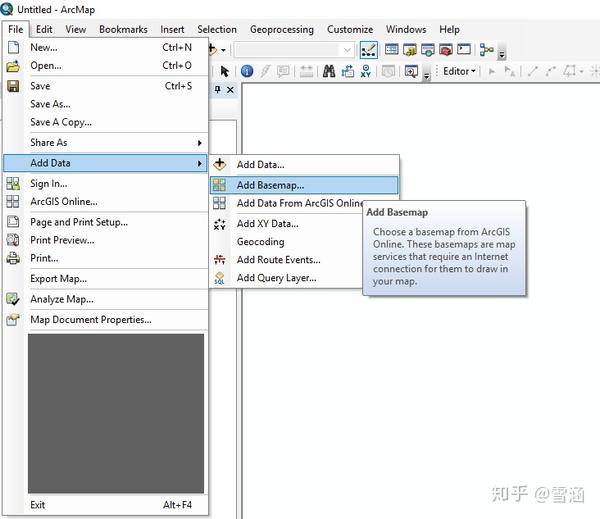The height and width of the screenshot is (519, 600).
Task: Choose Add Basemap... from submenu
Action: 304,185
